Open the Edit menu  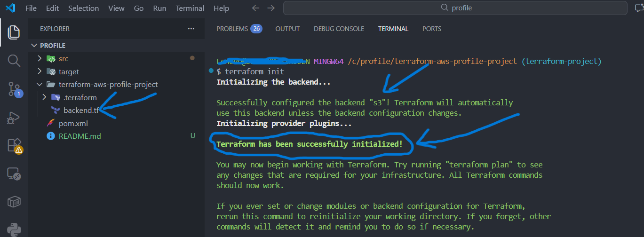point(53,8)
